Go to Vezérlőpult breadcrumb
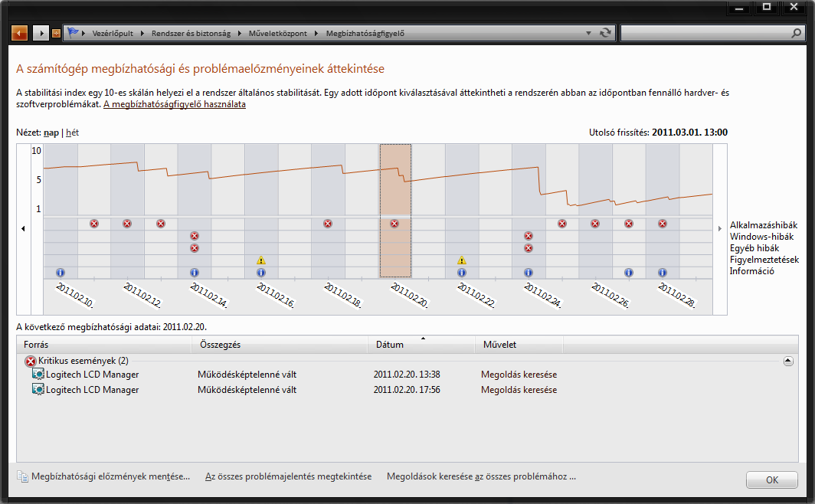 pyautogui.click(x=113, y=33)
